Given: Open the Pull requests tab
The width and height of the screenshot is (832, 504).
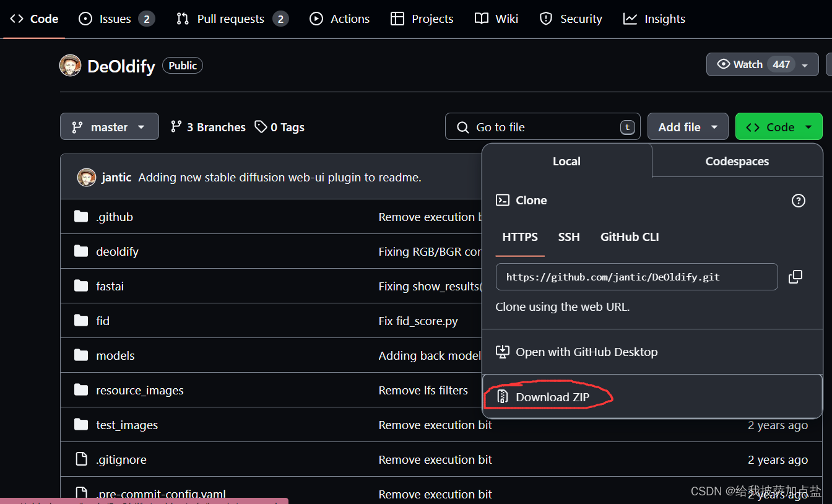Looking at the screenshot, I should (x=232, y=19).
